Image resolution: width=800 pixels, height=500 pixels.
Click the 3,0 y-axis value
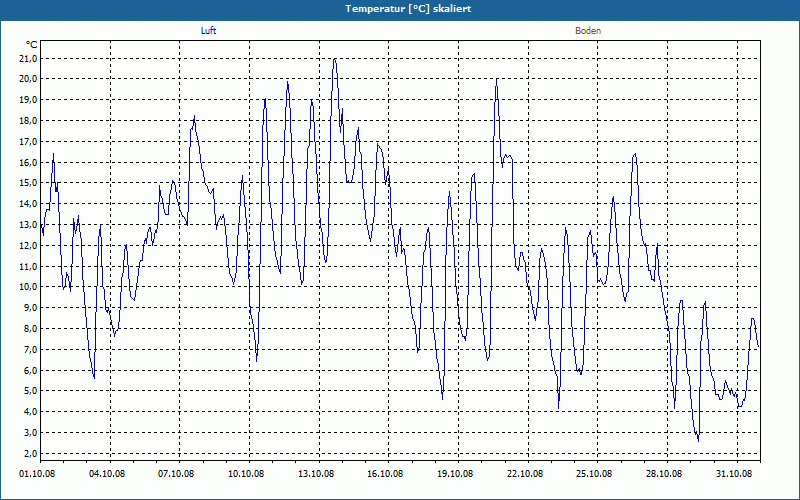[x=30, y=433]
